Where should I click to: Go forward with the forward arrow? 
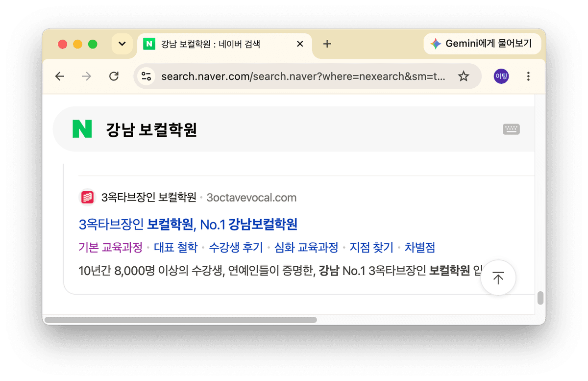click(x=87, y=76)
